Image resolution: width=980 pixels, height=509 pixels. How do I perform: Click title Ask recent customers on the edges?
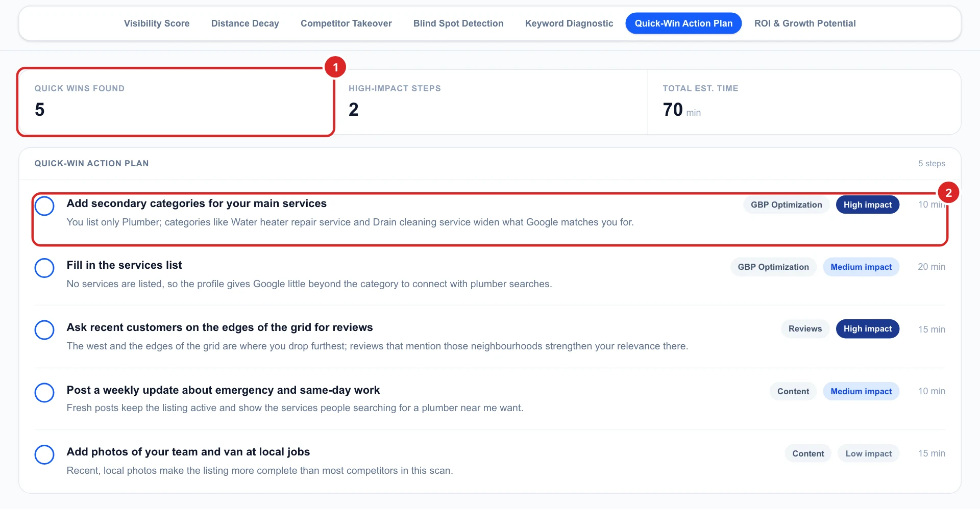tap(219, 327)
